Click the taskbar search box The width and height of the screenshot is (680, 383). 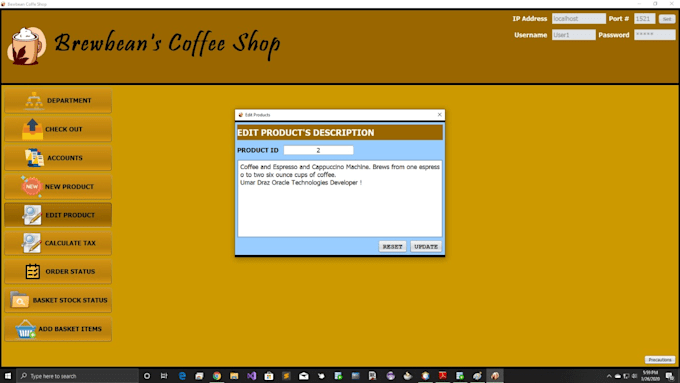(78, 376)
